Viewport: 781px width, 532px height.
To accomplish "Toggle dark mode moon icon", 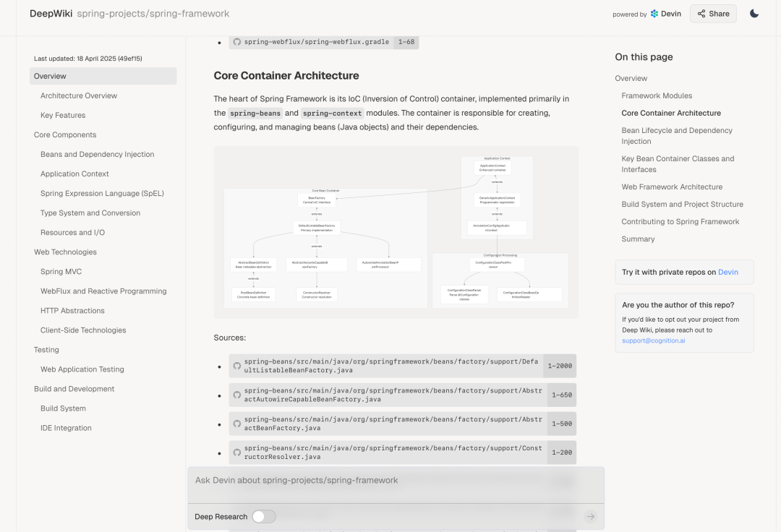I will (x=754, y=14).
